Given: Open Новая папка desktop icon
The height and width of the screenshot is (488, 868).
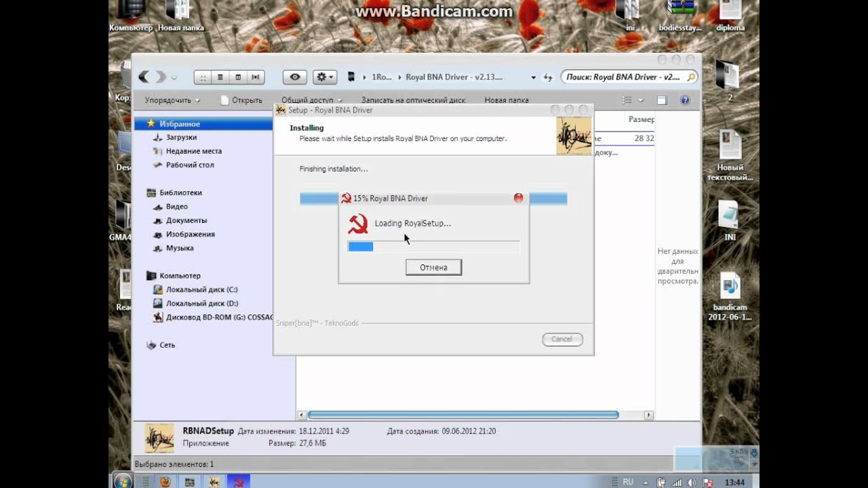Looking at the screenshot, I should click(180, 16).
